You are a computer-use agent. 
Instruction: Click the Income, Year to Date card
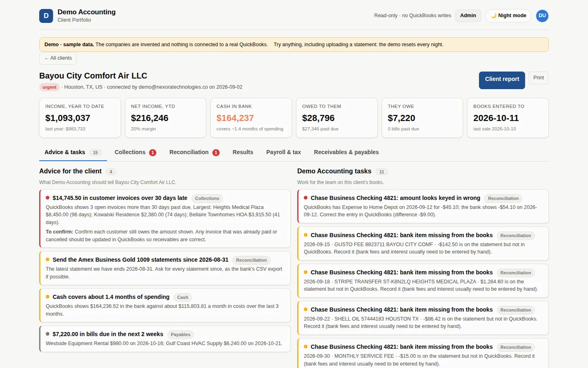tap(80, 118)
